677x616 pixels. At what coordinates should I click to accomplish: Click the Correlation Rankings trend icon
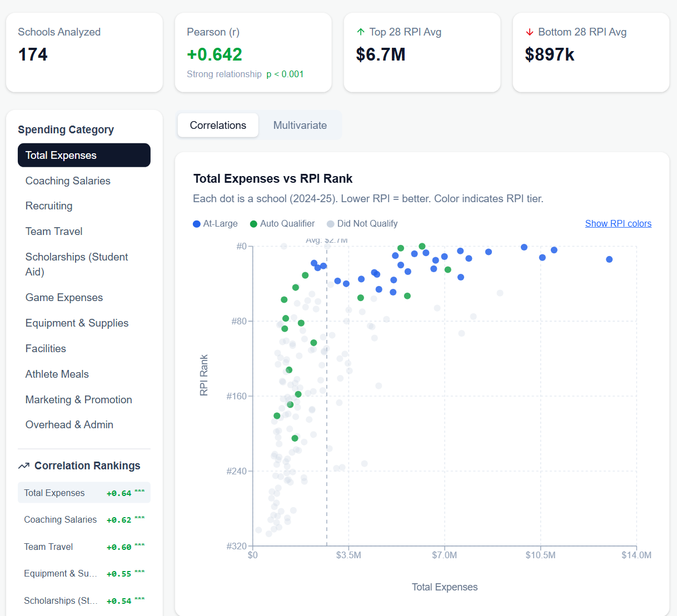(24, 466)
